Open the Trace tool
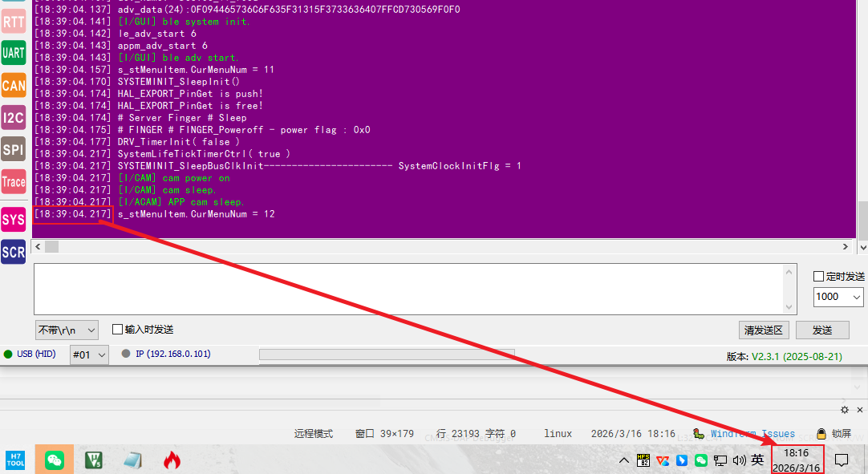Image resolution: width=868 pixels, height=474 pixels. [x=14, y=182]
